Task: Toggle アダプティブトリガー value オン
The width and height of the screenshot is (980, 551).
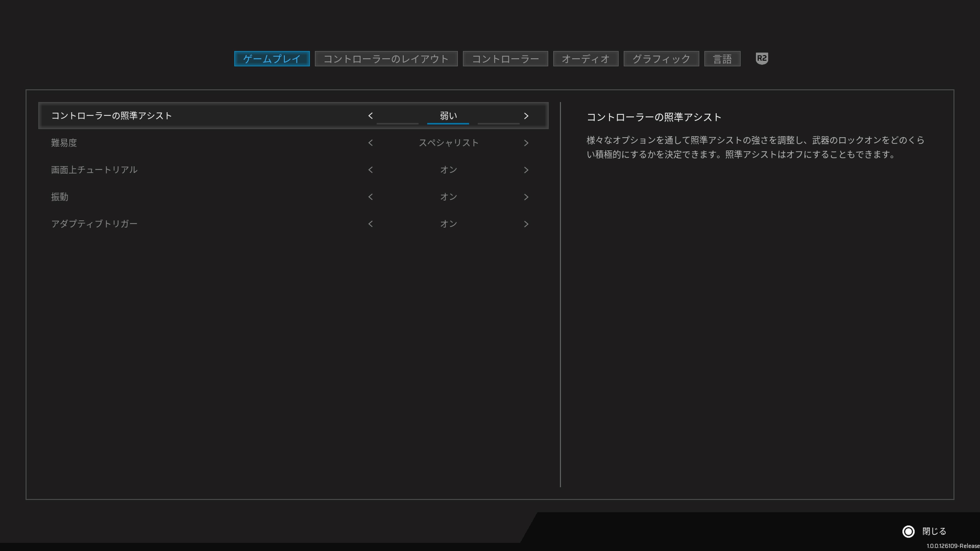Action: point(448,224)
